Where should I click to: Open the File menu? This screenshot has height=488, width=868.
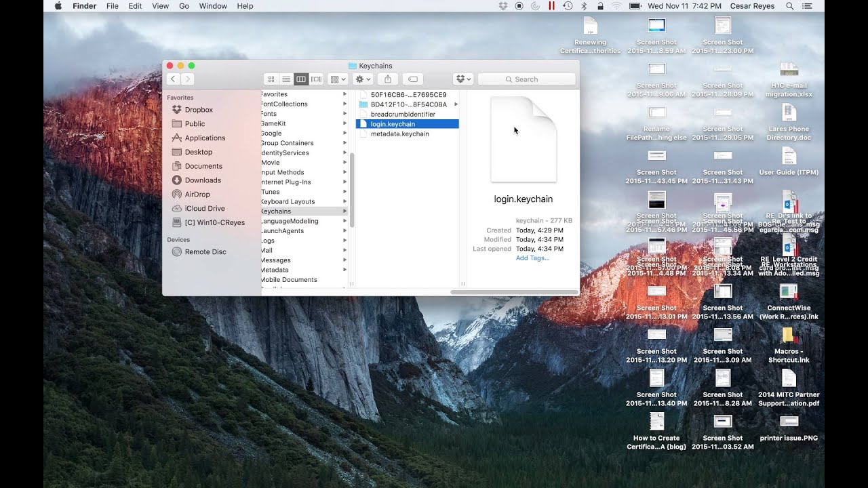click(x=113, y=6)
